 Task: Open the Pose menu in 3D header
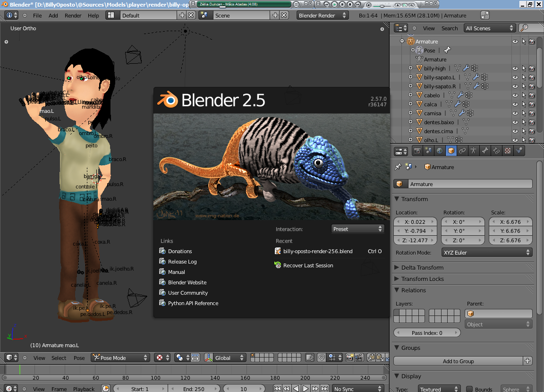coord(79,358)
